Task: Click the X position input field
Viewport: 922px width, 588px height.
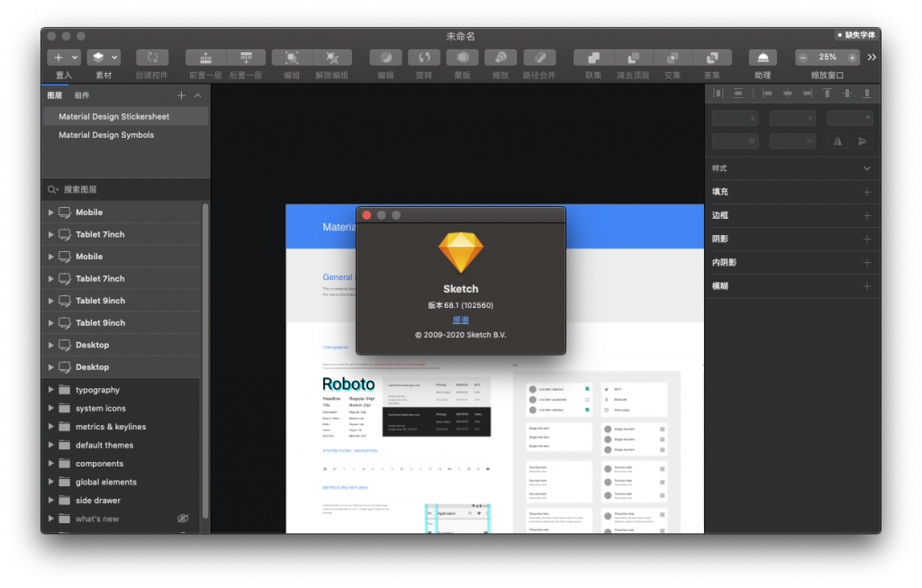Action: point(735,118)
